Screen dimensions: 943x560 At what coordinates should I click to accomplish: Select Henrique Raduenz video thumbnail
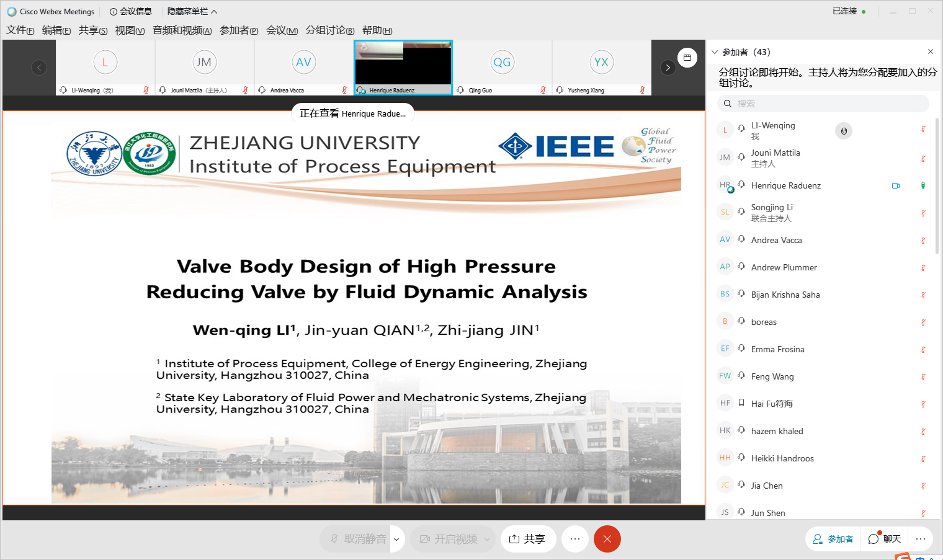[403, 68]
